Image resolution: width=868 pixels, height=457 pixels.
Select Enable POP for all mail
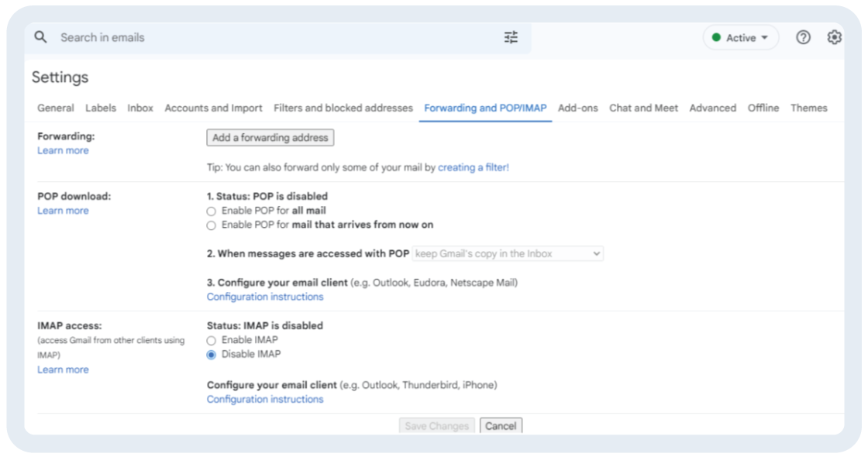point(212,211)
